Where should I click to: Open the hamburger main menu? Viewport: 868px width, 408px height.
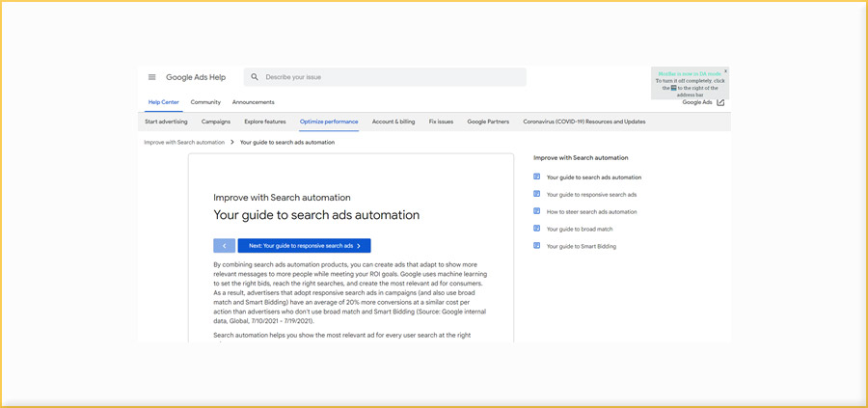pos(151,77)
